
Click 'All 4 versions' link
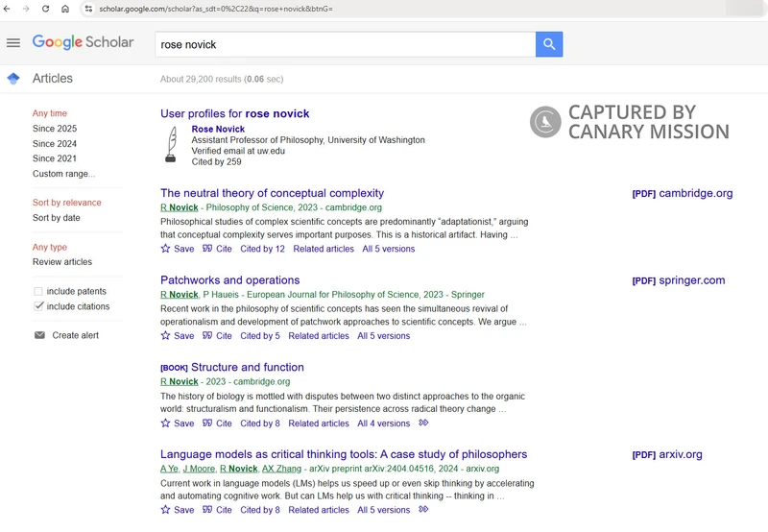click(383, 423)
